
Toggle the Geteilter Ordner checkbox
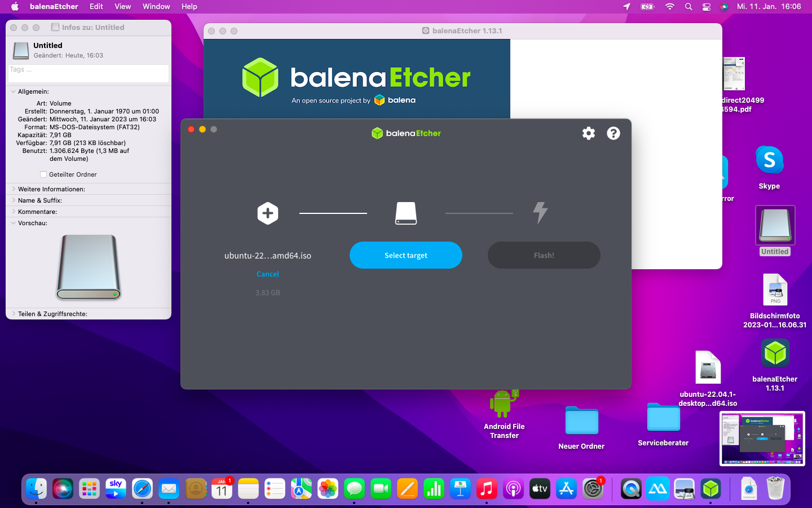43,174
